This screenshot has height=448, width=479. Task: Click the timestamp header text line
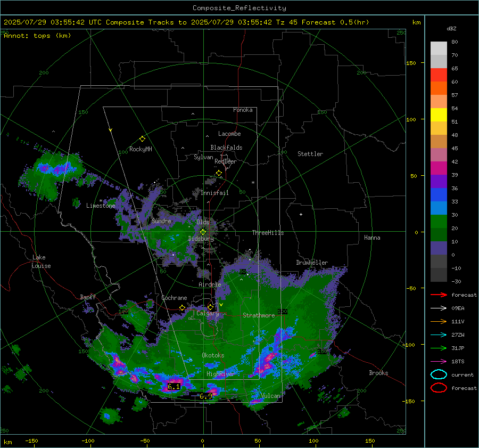(x=186, y=22)
